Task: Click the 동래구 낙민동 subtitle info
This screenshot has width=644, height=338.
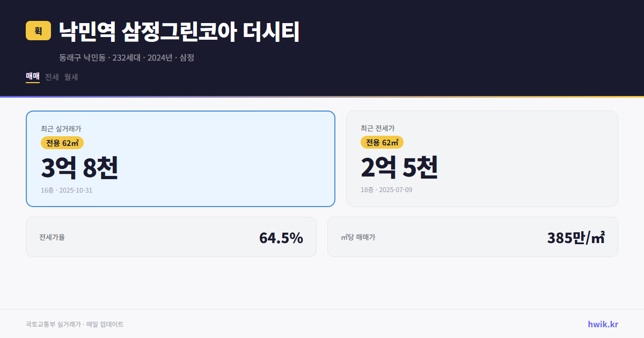Action: coord(126,57)
